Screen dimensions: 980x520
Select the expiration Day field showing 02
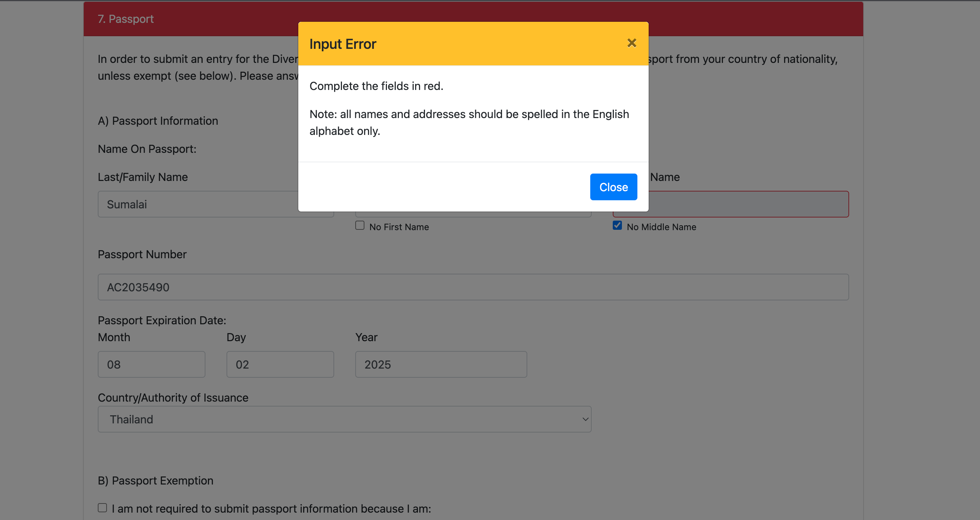click(280, 364)
